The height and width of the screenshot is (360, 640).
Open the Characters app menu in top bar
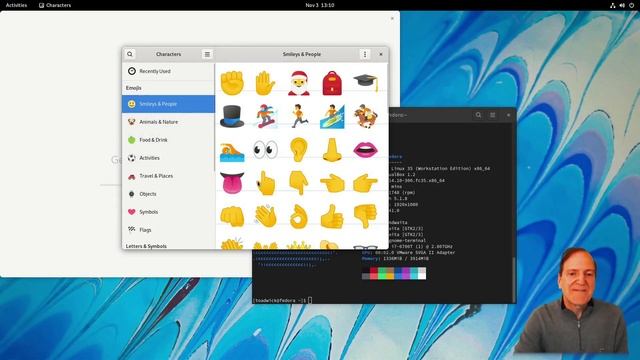tap(55, 5)
